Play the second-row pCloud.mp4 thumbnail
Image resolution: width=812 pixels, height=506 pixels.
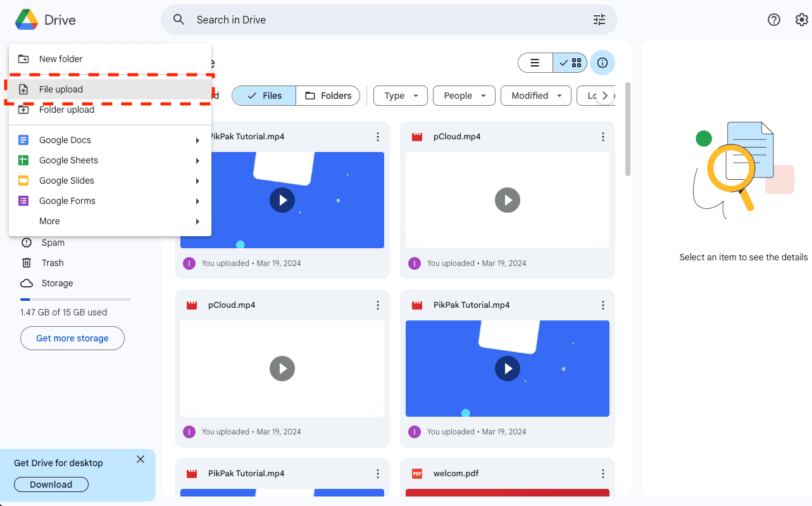pos(282,369)
